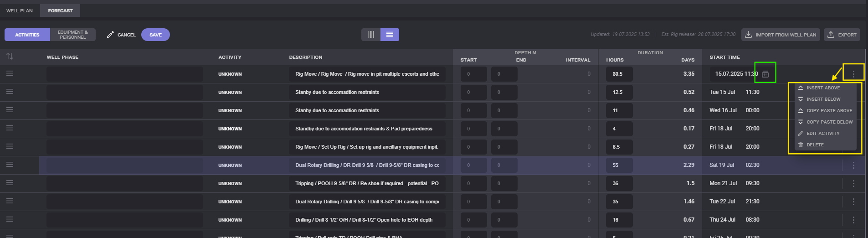Click the Save button
This screenshot has width=868, height=238.
pyautogui.click(x=155, y=35)
